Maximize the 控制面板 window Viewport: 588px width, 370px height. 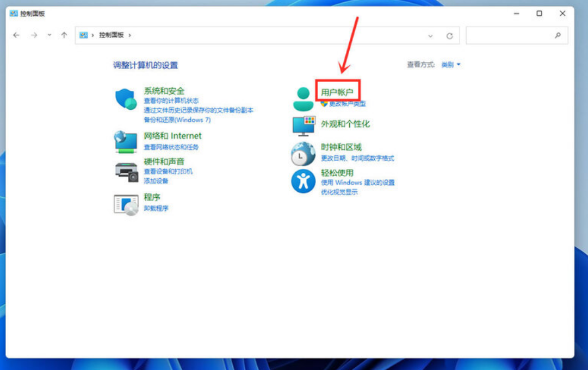click(539, 14)
